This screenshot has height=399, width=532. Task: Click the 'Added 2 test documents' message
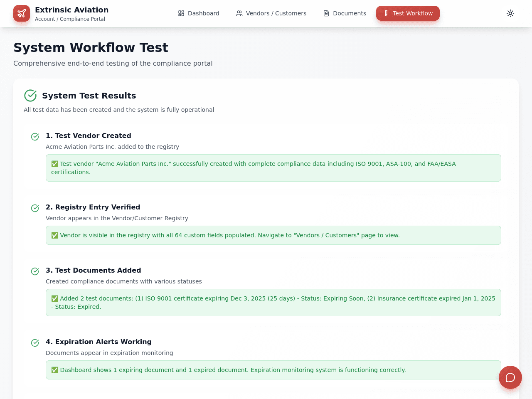[273, 303]
